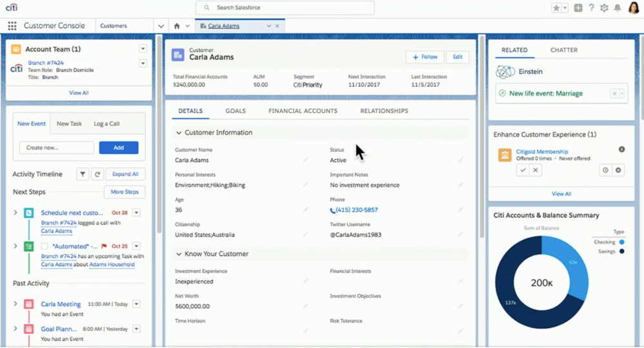Open the Favorites list dropdown arrow
The image size is (644, 348).
[565, 8]
